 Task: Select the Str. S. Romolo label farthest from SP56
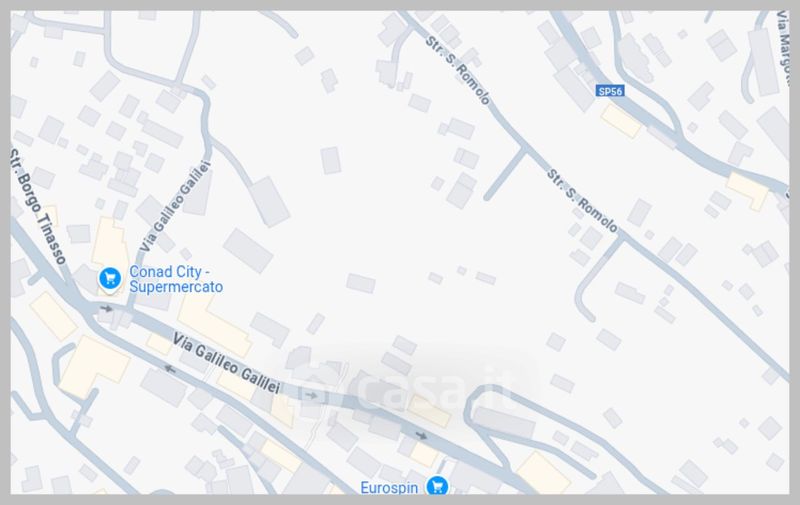458,70
